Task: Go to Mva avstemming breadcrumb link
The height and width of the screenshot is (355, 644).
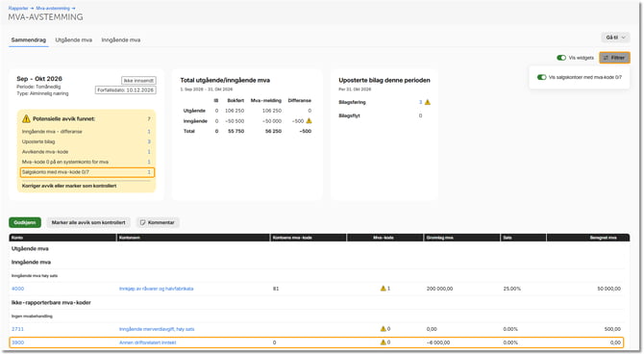Action: click(x=53, y=9)
